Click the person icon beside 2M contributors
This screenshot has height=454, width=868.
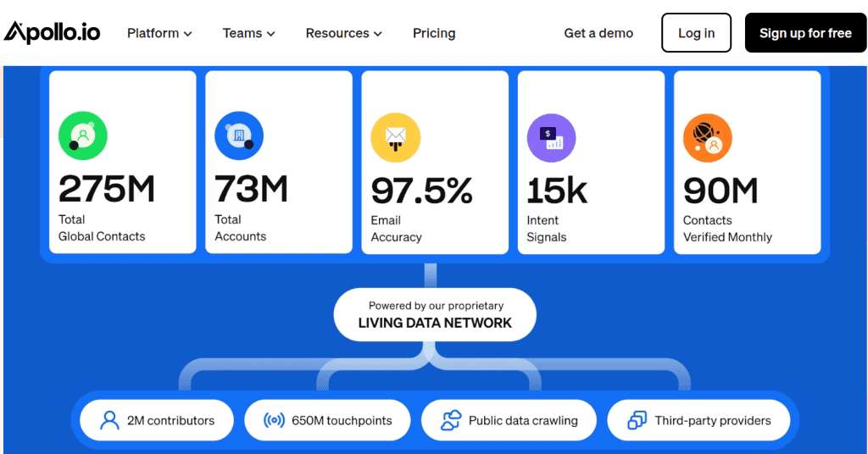pos(109,420)
